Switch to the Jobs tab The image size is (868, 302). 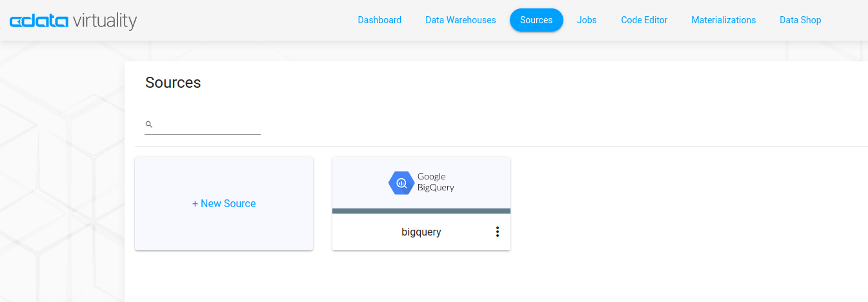pyautogui.click(x=587, y=20)
